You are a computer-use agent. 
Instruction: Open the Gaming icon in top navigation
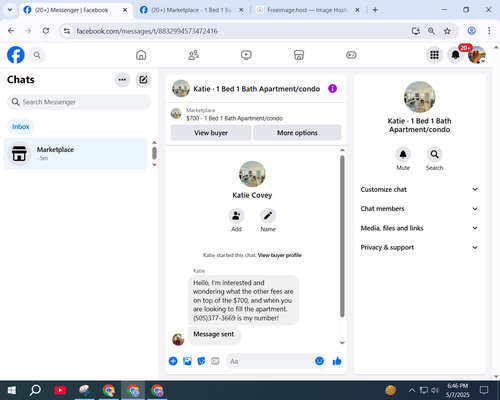[x=351, y=55]
